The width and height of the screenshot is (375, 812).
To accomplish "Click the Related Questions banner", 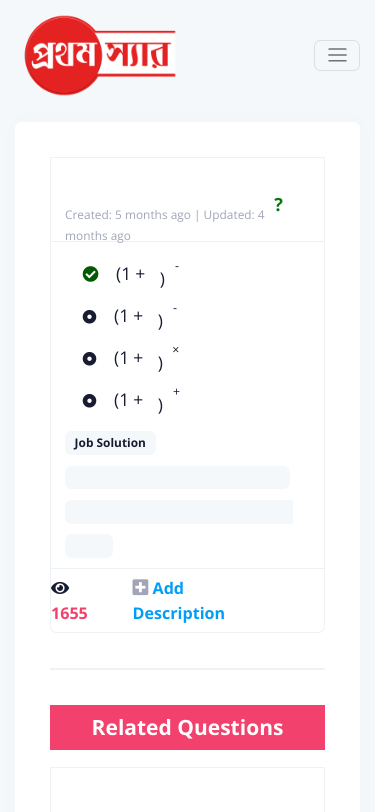I will [188, 727].
